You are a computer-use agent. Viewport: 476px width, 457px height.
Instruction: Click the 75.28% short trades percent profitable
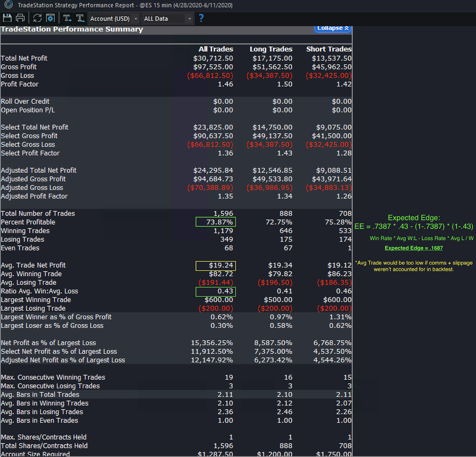pyautogui.click(x=338, y=222)
